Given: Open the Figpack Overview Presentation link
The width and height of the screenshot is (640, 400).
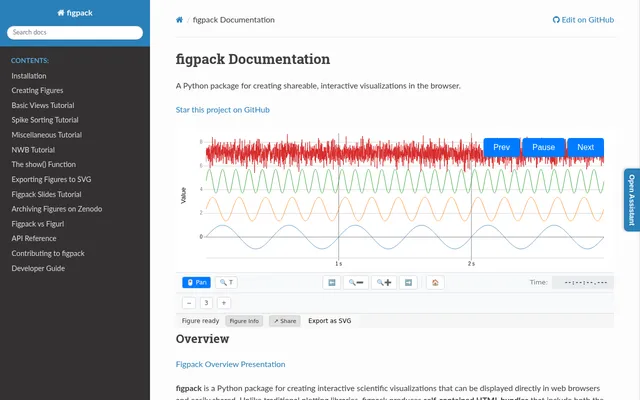Looking at the screenshot, I should [231, 364].
